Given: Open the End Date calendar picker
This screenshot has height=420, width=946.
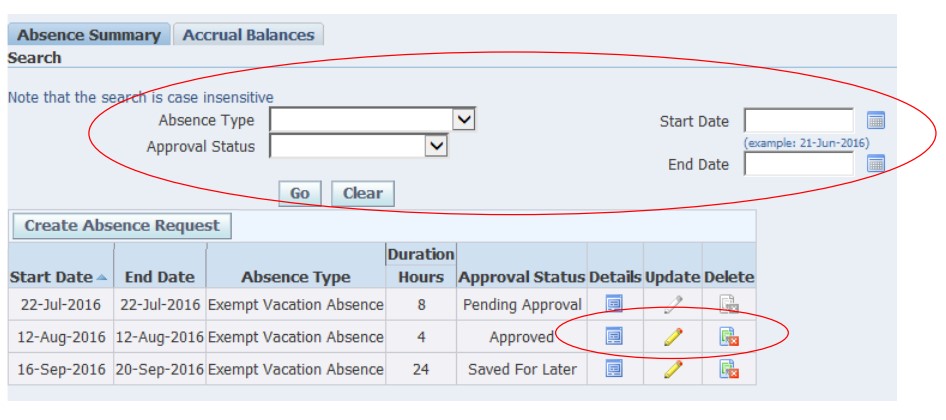Looking at the screenshot, I should point(876,164).
